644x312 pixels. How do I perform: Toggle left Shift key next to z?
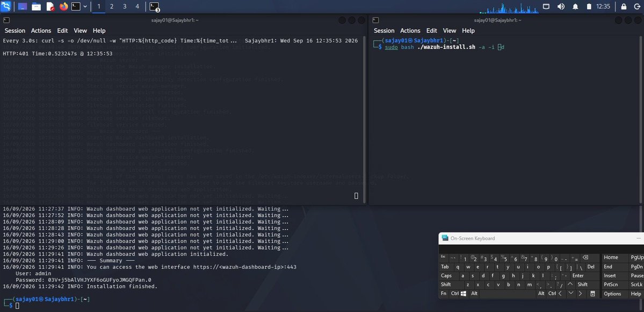click(446, 285)
